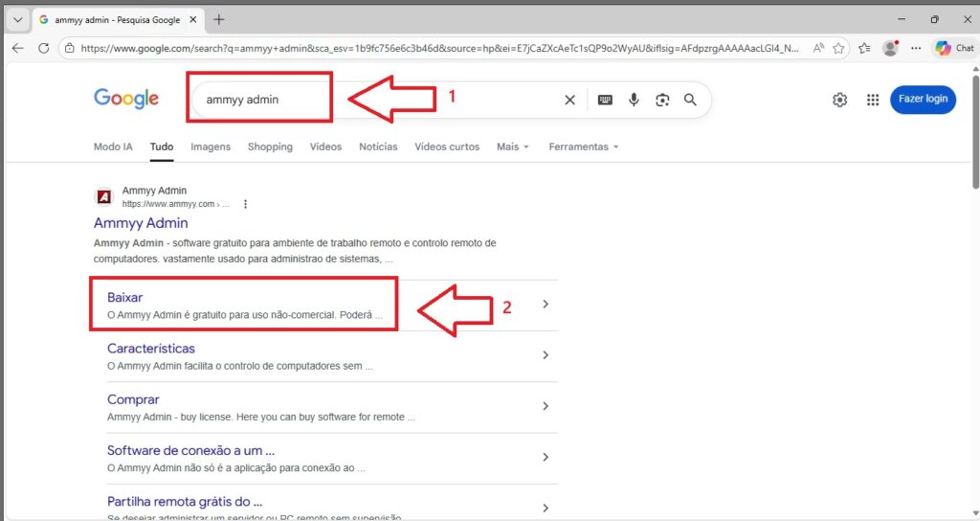Screen dimensions: 980x521
Task: Bookmark this page with the star icon
Action: click(838, 48)
